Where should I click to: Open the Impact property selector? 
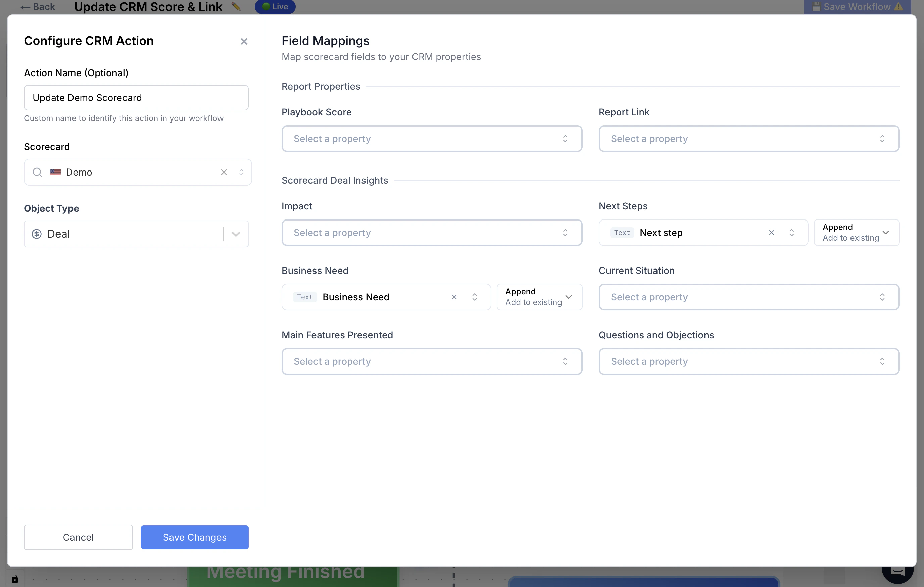tap(432, 233)
